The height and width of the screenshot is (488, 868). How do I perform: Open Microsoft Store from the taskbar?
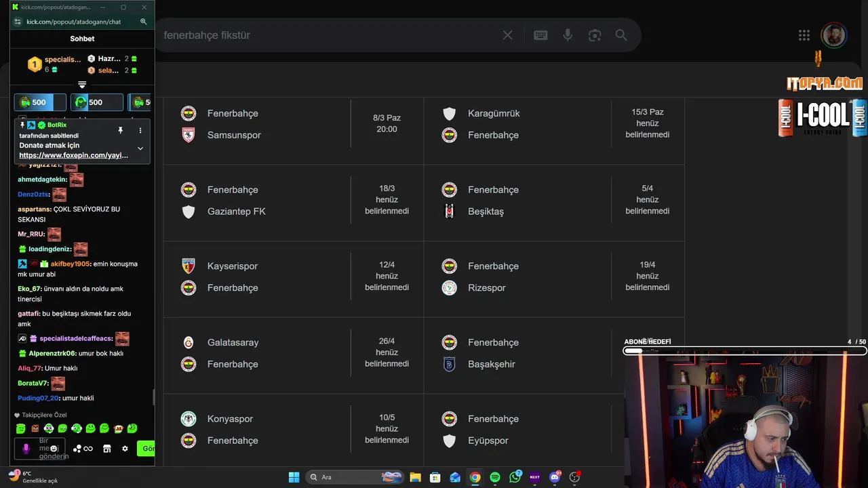click(435, 477)
